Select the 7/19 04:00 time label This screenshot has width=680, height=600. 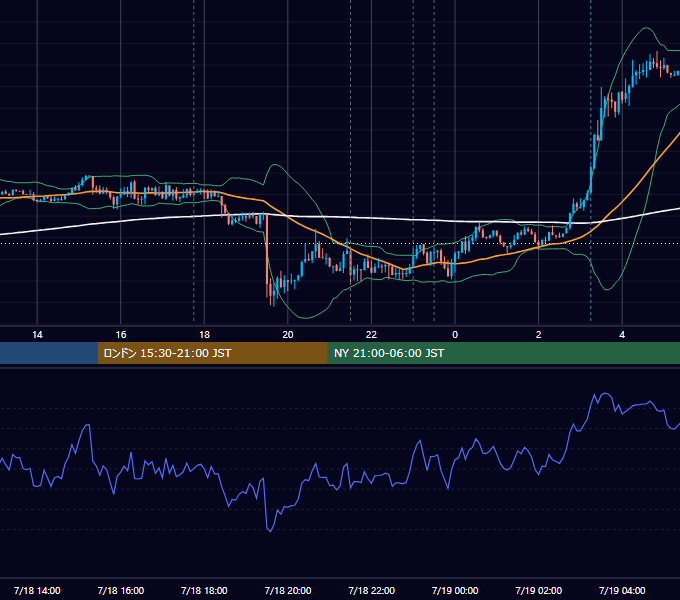tap(622, 590)
